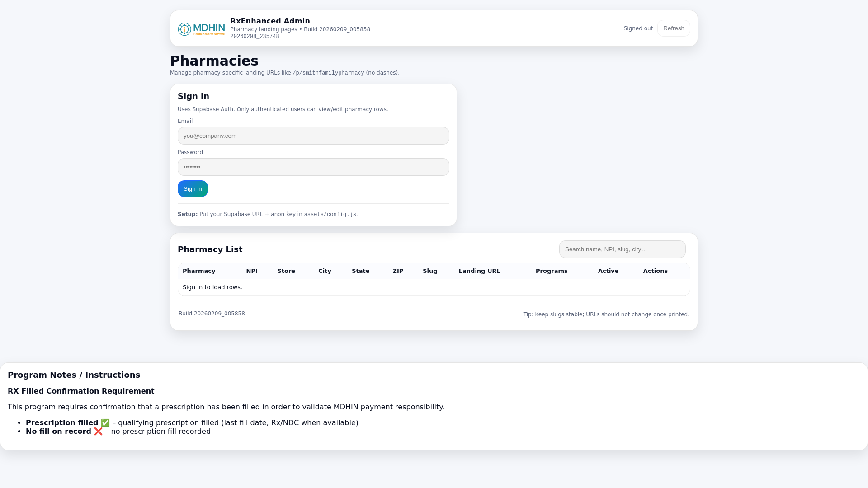Viewport: 868px width, 488px height.
Task: Click the RxEnhanced Admin title
Action: click(x=270, y=21)
